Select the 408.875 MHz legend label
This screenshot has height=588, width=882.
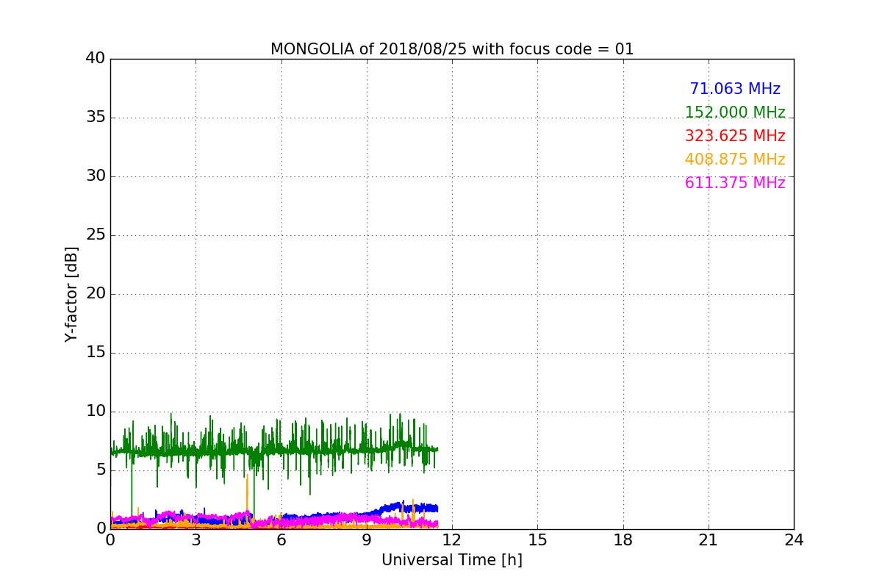coord(735,159)
